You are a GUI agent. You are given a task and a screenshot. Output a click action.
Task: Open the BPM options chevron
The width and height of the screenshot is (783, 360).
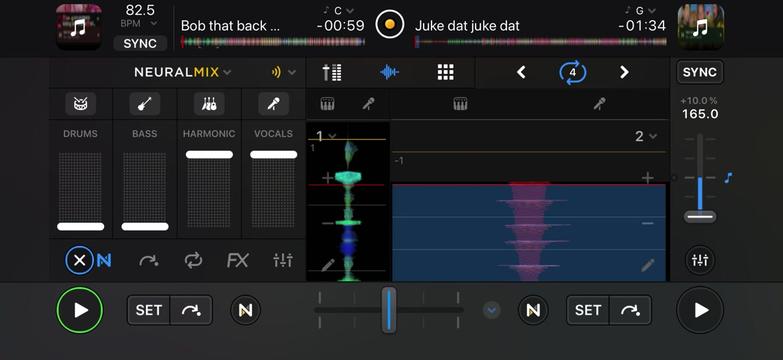click(x=154, y=23)
